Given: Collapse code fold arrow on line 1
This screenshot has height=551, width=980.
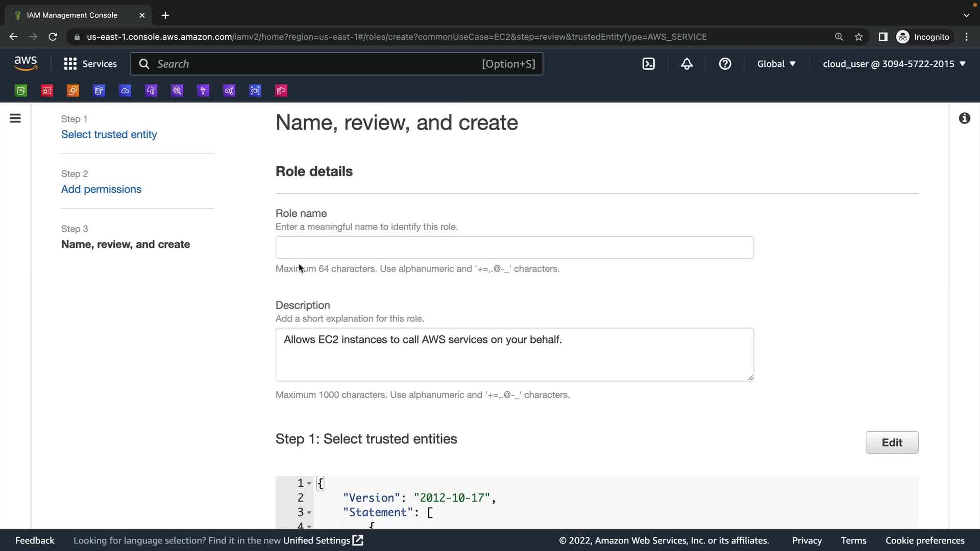Looking at the screenshot, I should (309, 484).
